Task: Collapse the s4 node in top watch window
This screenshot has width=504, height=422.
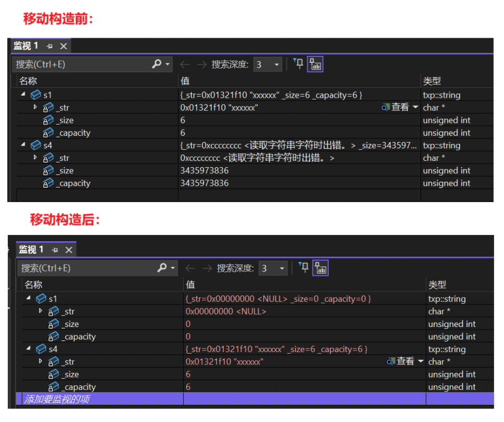Action: pos(23,145)
